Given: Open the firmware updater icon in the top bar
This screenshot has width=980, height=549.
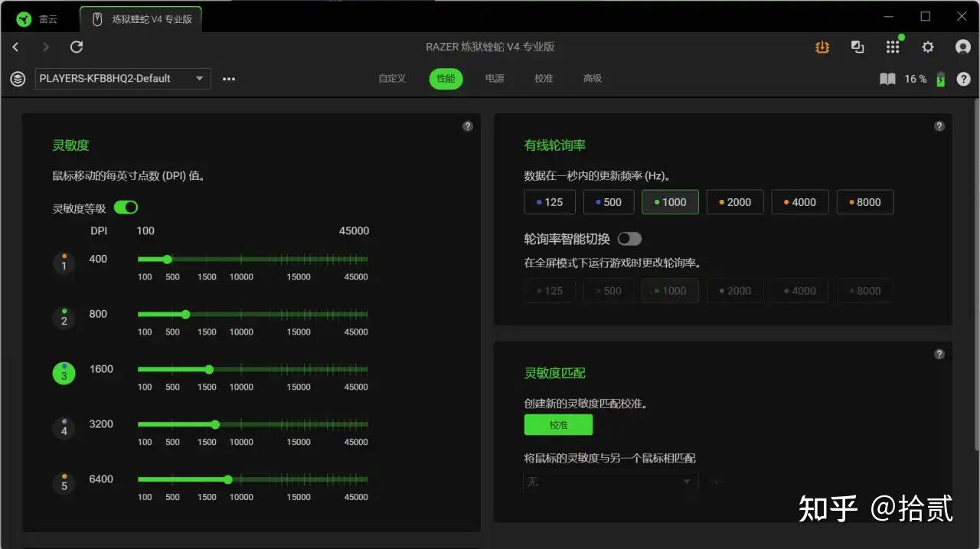Looking at the screenshot, I should (x=822, y=47).
